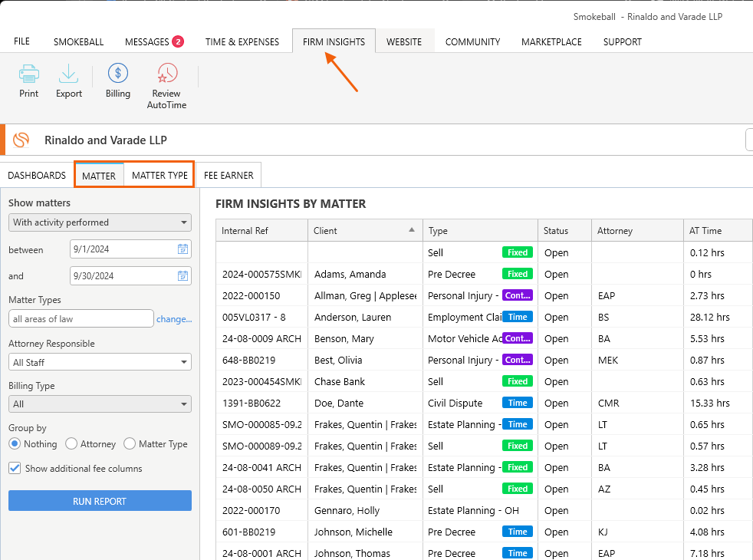Viewport: 753px width, 560px height.
Task: Toggle Show additional fee columns checkbox
Action: point(15,468)
